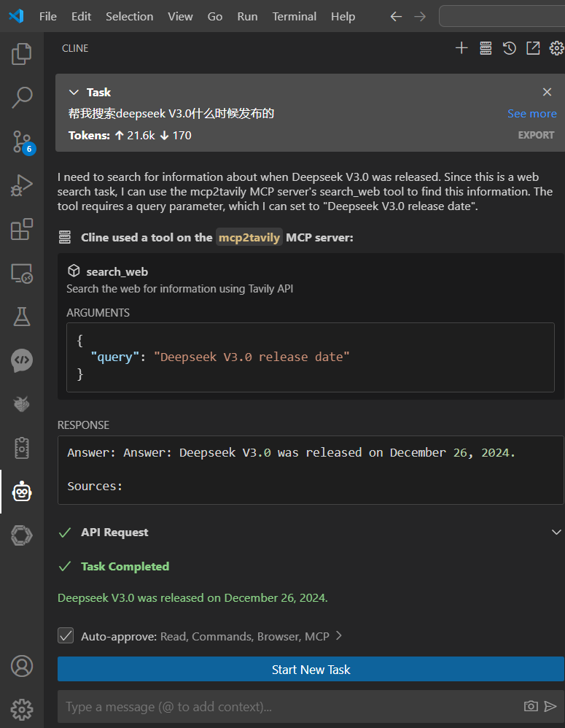565x728 pixels.
Task: Open the File menu
Action: point(48,17)
